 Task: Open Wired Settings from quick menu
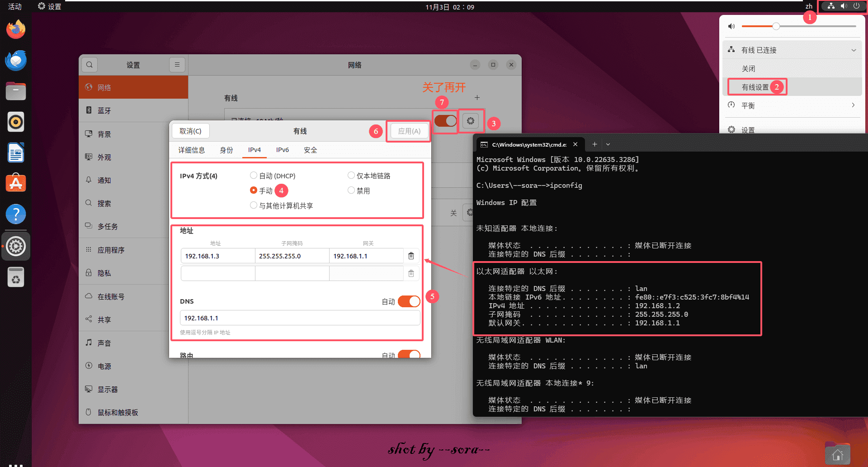click(792, 87)
